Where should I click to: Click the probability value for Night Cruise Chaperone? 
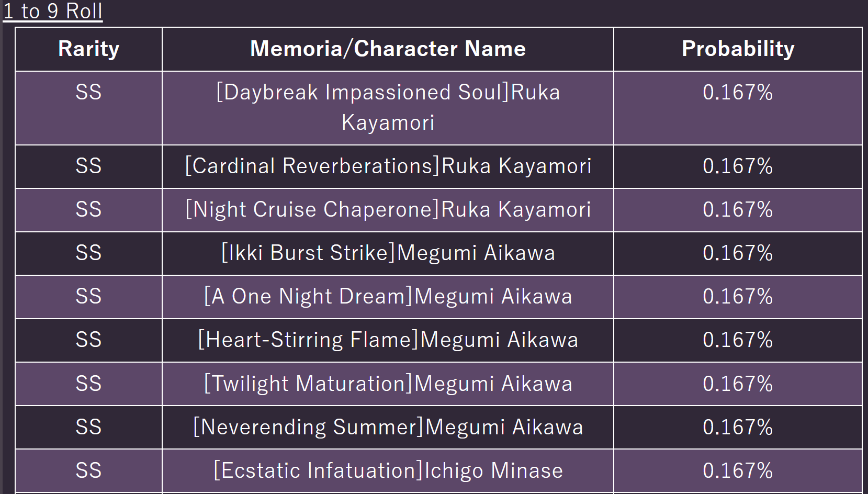click(x=738, y=210)
